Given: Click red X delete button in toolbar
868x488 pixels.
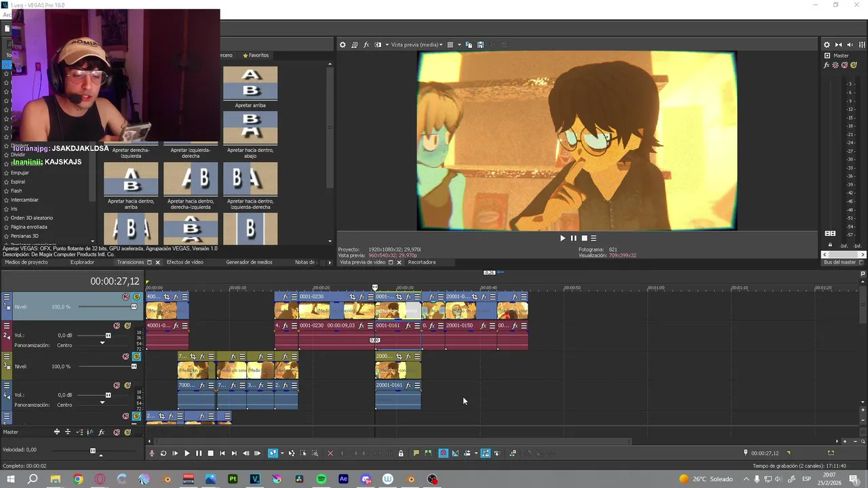Looking at the screenshot, I should tap(330, 453).
